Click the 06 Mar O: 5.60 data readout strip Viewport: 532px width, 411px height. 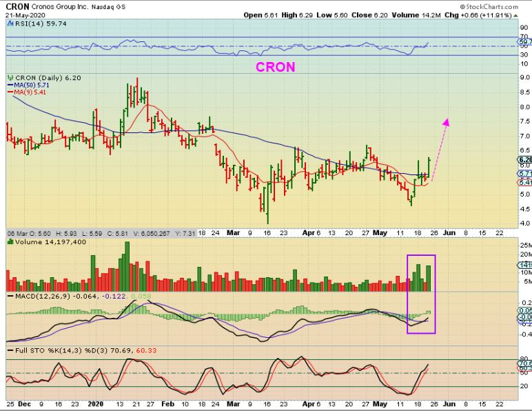click(x=101, y=233)
